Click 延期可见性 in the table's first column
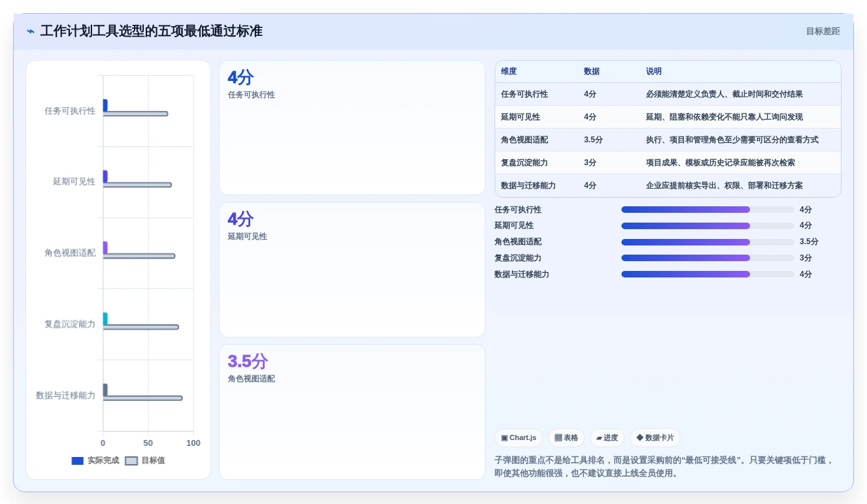This screenshot has height=504, width=867. tap(521, 117)
